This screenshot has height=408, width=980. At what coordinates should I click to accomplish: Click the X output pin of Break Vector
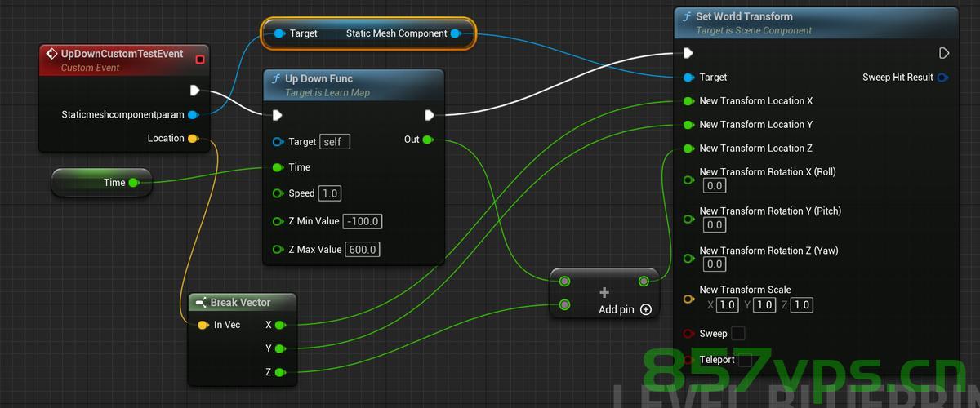point(280,325)
